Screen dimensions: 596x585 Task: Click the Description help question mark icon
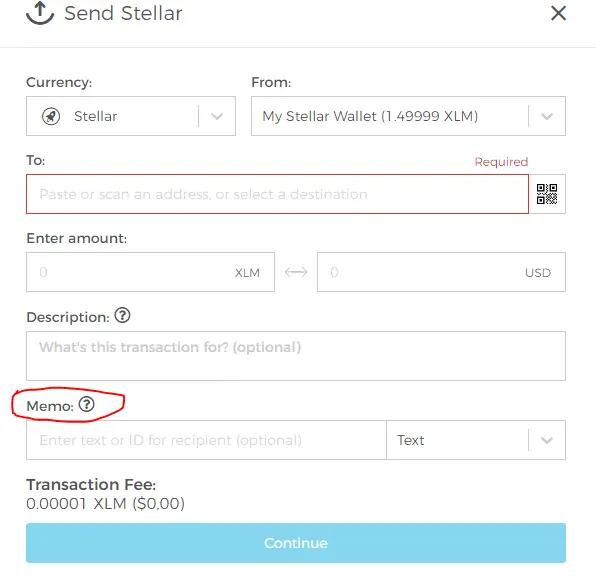(x=122, y=315)
